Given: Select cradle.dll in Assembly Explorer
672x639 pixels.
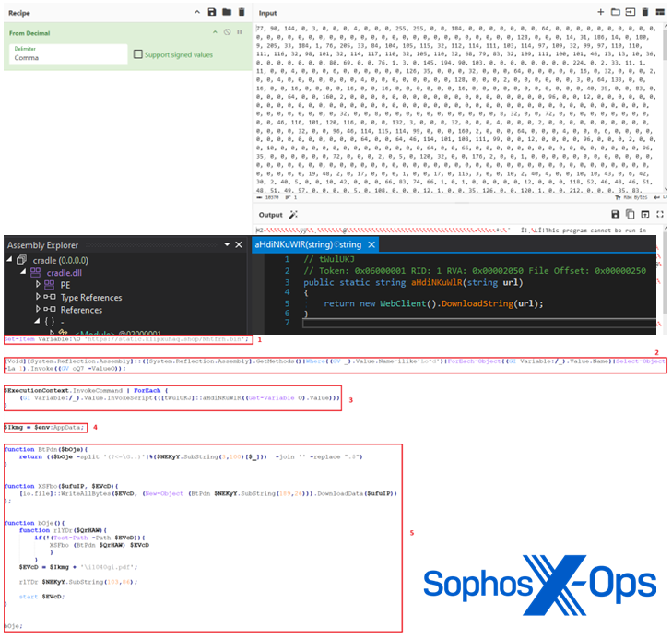Looking at the screenshot, I should pyautogui.click(x=65, y=273).
